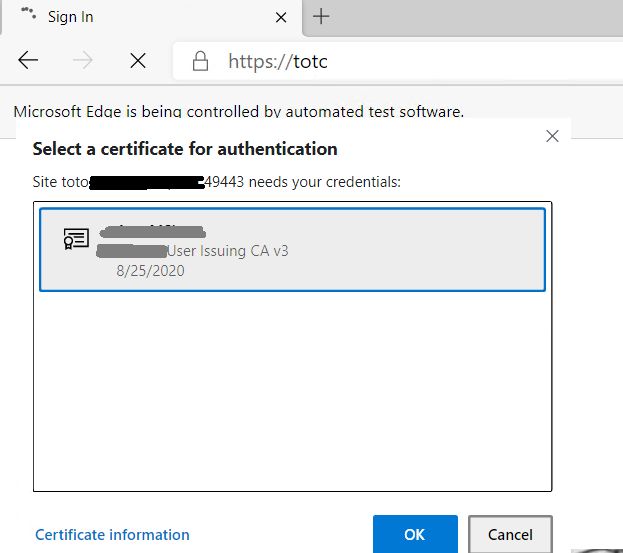Select the User Issuing CA v3 certificate
This screenshot has height=553, width=623.
tap(292, 249)
